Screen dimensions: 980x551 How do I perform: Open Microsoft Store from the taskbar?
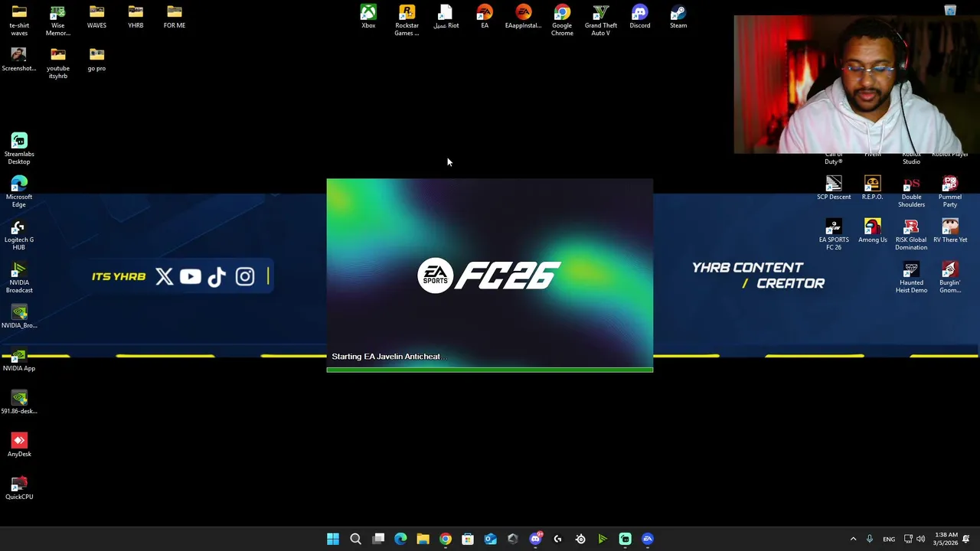[468, 539]
